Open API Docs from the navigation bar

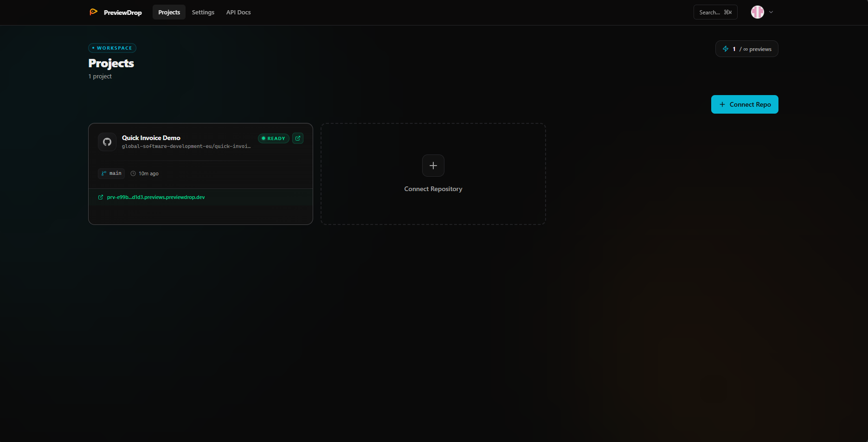238,12
